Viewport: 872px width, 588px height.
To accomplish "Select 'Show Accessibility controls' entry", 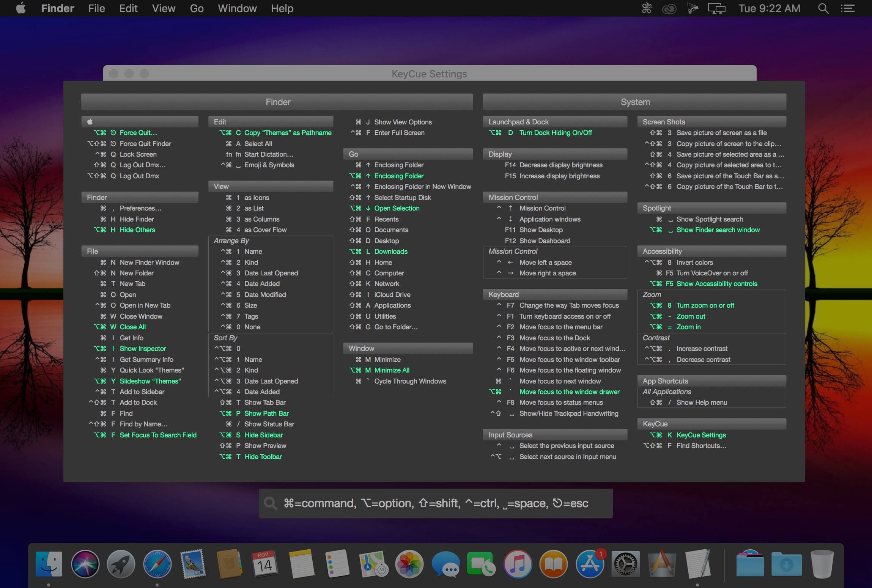I will click(x=717, y=284).
